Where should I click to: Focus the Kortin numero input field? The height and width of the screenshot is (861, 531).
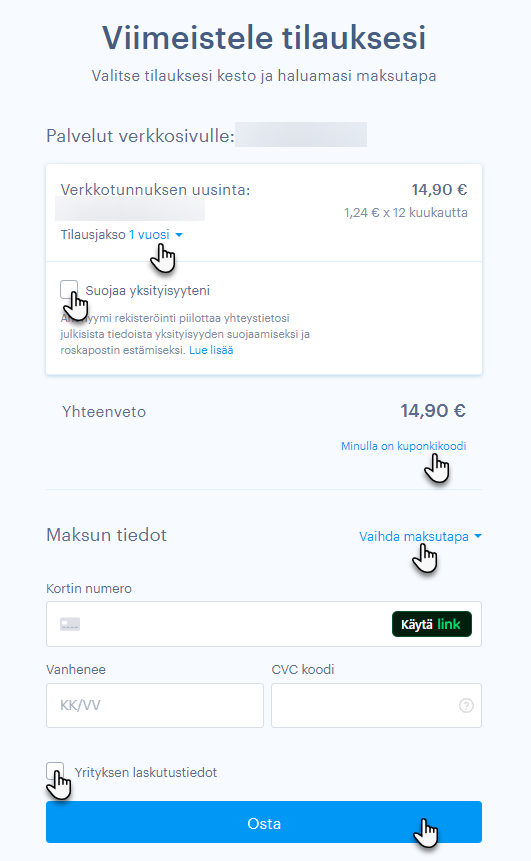point(264,624)
